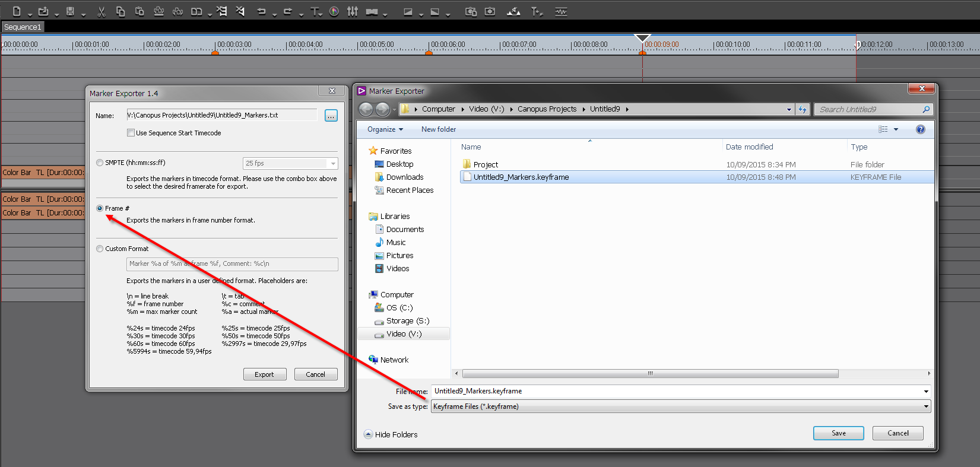Click the Cut scissors icon

tap(102, 11)
